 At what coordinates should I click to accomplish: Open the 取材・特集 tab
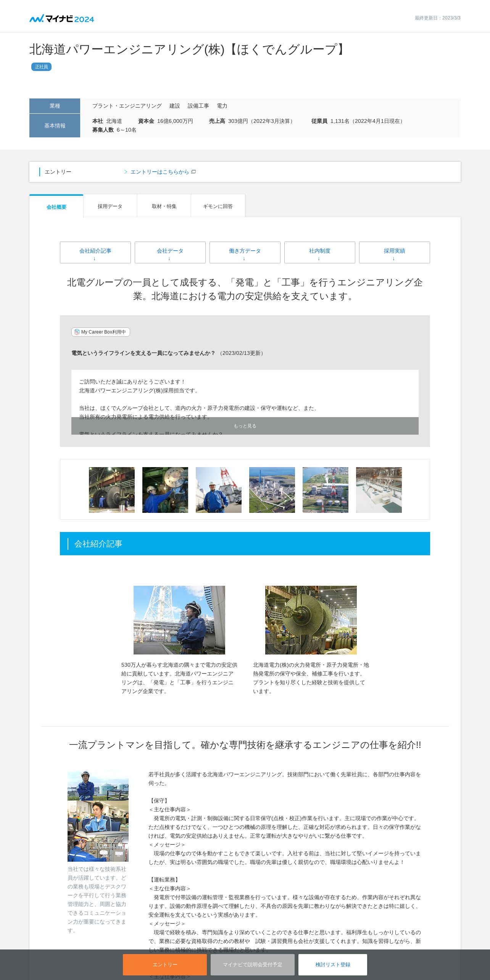click(x=164, y=206)
